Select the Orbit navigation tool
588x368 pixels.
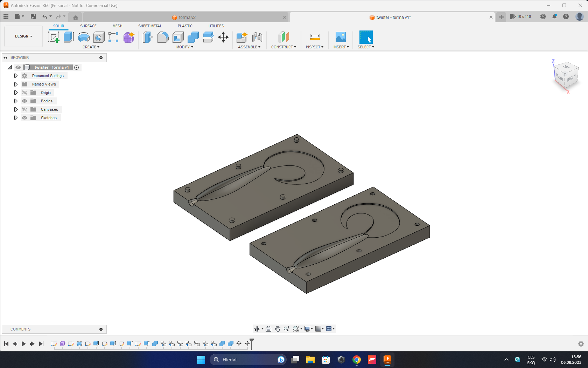[257, 329]
